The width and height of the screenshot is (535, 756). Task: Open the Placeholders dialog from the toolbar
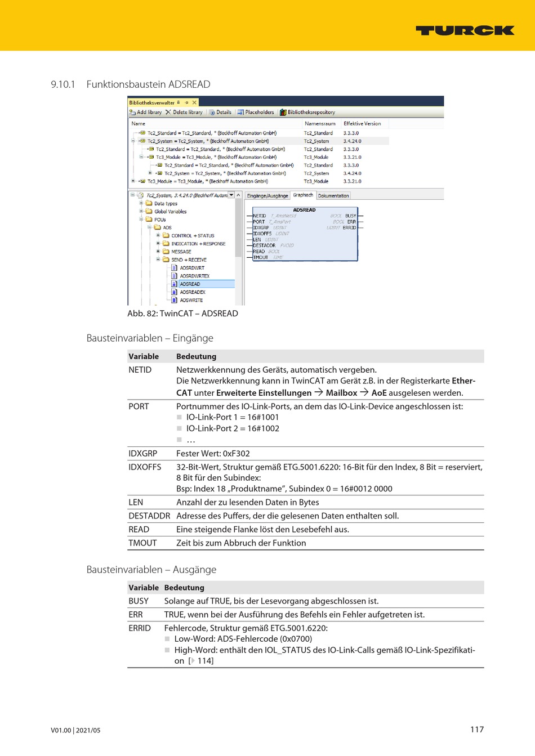pos(256,112)
